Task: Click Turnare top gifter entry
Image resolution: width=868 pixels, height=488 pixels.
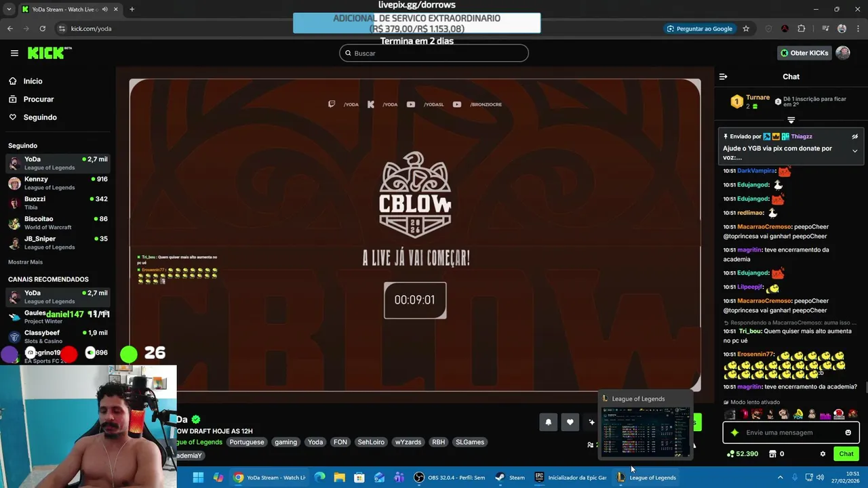Action: pos(751,102)
